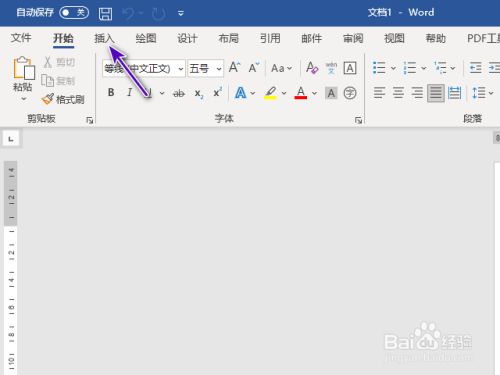Expand the numbered list dropdown arrow

point(424,68)
